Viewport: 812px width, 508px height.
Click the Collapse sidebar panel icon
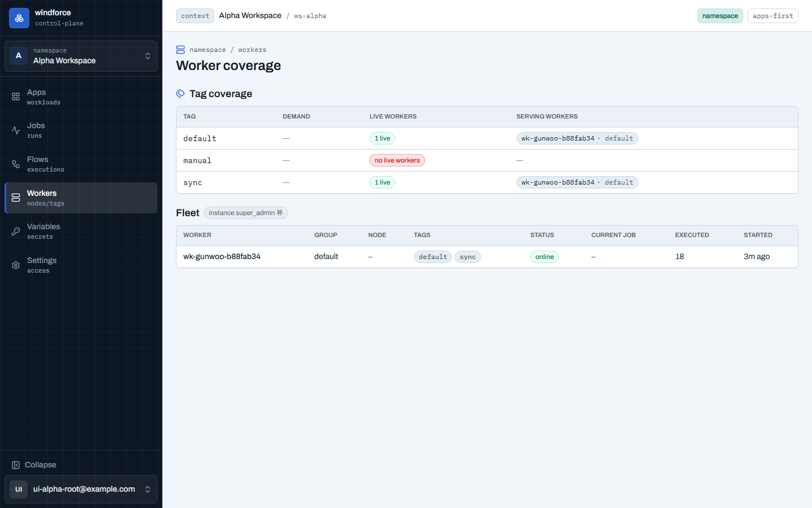[16, 465]
